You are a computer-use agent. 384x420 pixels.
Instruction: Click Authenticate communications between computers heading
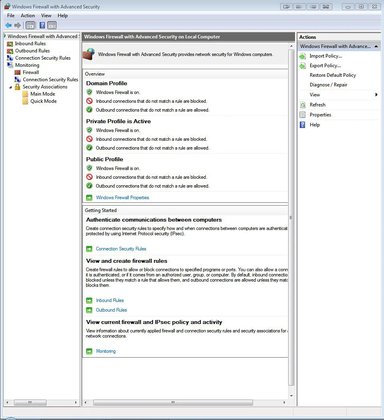tap(154, 220)
